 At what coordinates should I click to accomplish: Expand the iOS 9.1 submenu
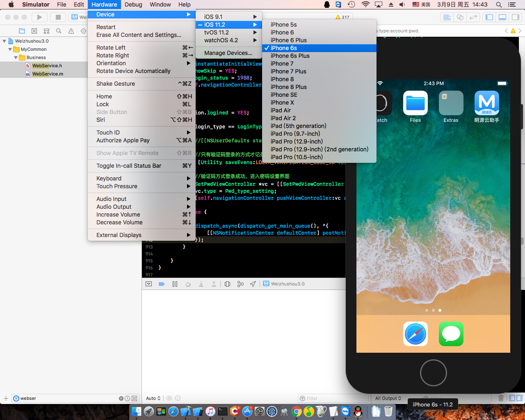point(229,17)
